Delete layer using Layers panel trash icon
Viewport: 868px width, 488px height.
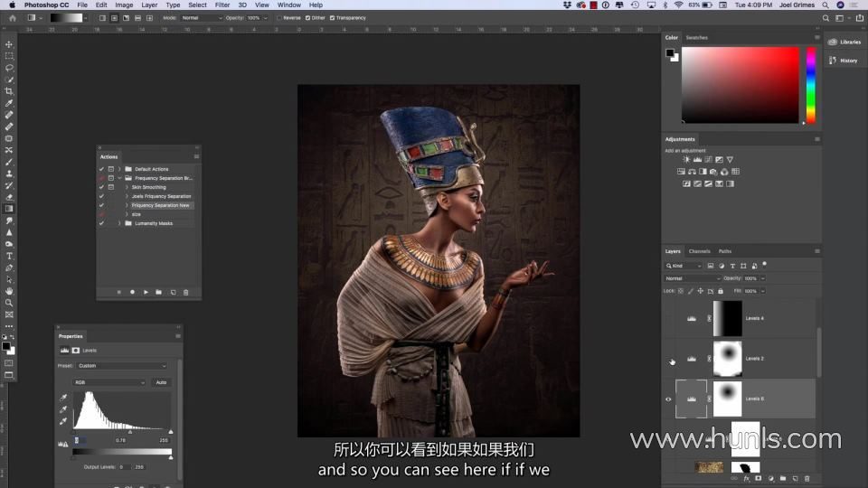[807, 479]
